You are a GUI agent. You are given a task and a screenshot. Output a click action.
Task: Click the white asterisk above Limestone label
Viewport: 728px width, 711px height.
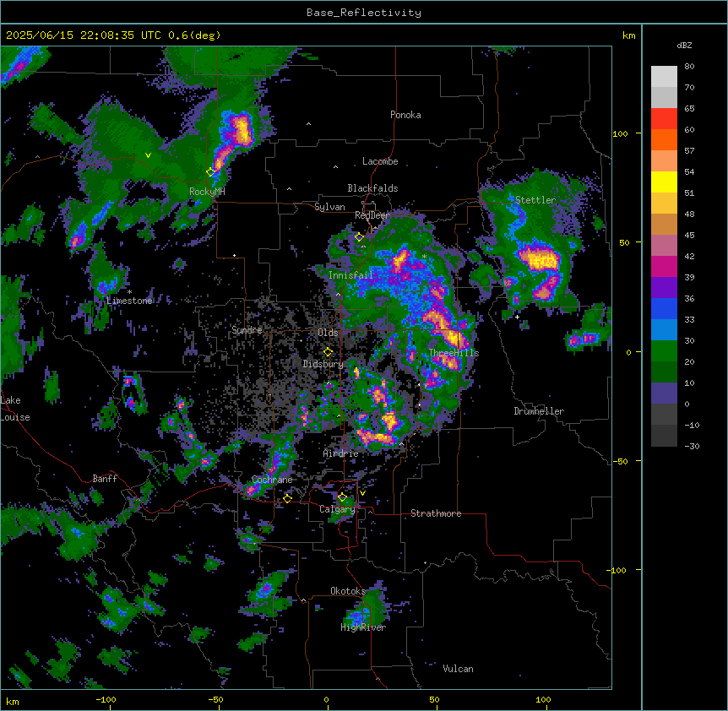click(x=129, y=292)
